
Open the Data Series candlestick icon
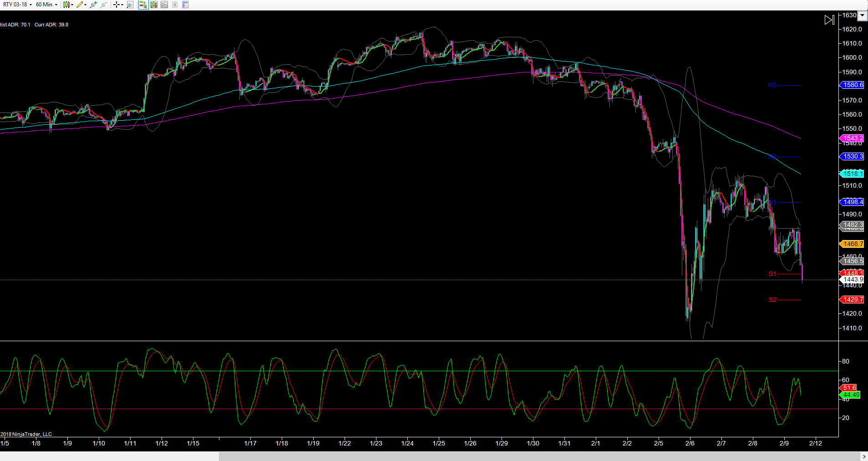tap(154, 5)
